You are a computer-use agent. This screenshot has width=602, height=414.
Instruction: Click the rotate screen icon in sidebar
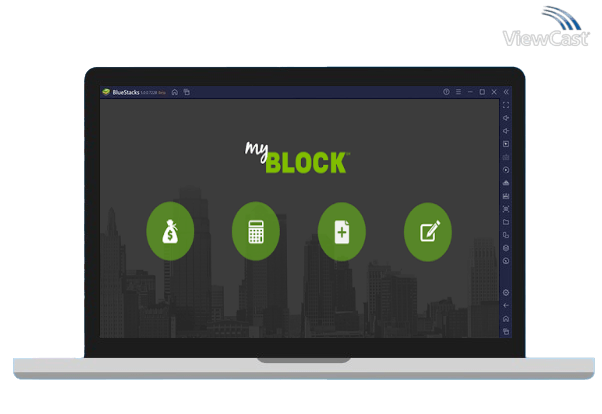click(506, 235)
